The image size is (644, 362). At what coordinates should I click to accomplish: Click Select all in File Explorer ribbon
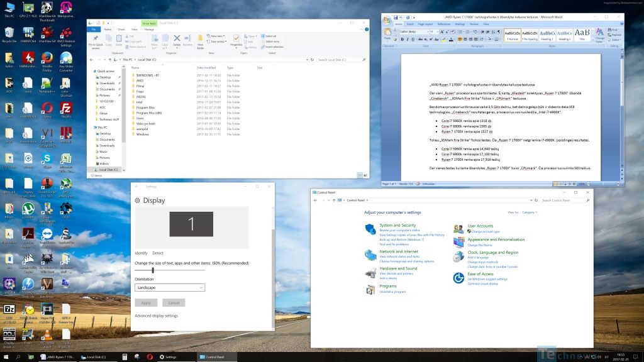point(269,36)
